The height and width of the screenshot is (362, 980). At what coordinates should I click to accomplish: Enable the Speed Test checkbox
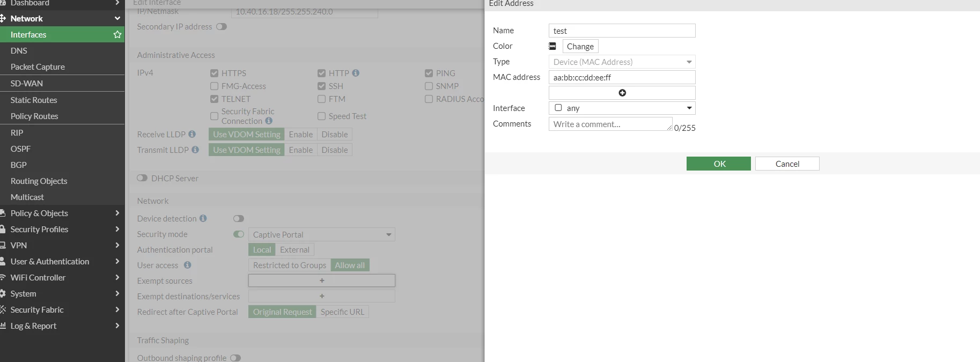click(x=322, y=116)
